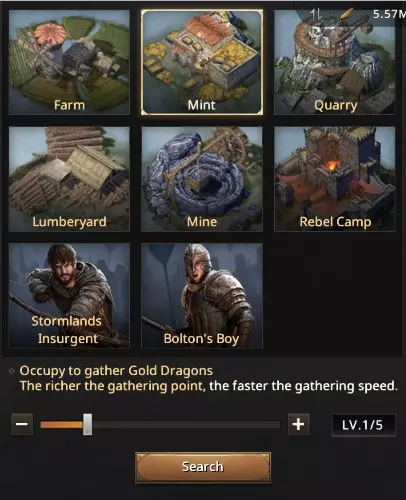This screenshot has height=500, width=406.
Task: Select the Lumberyard tile
Action: (x=69, y=179)
